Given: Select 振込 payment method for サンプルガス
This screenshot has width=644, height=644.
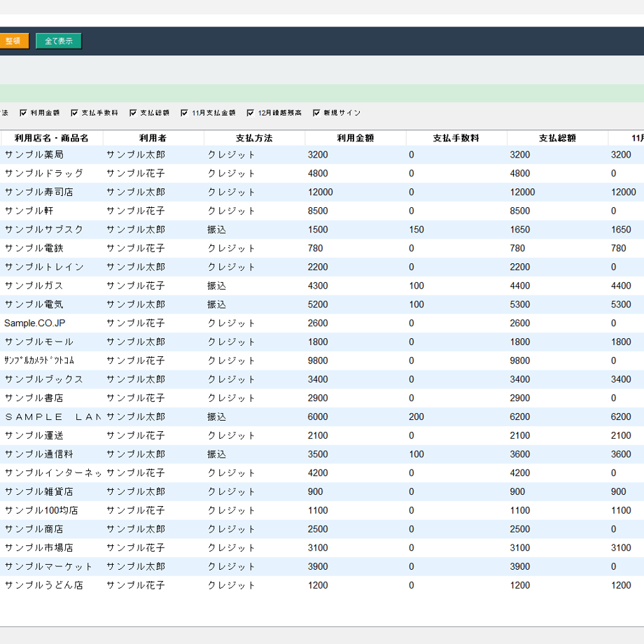Looking at the screenshot, I should [217, 286].
